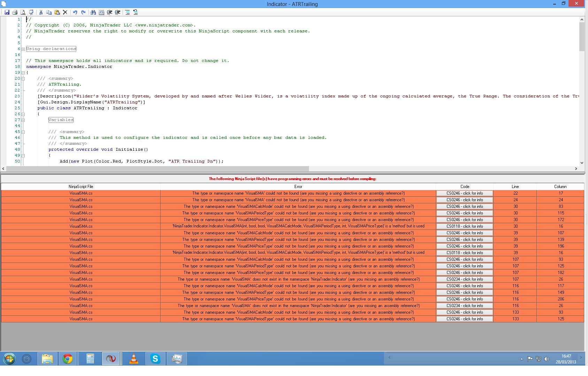Open CS0234 info for the line 107 error
The width and height of the screenshot is (588, 376).
coord(465,279)
